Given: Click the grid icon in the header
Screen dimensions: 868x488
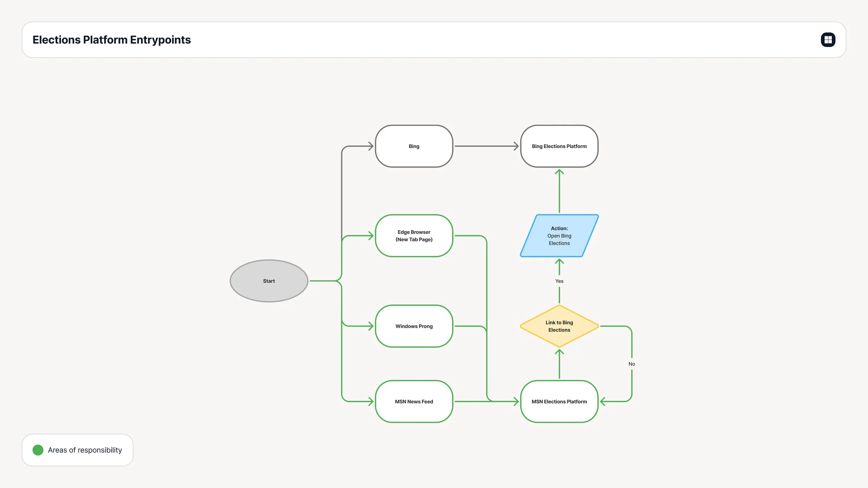Looking at the screenshot, I should 828,40.
